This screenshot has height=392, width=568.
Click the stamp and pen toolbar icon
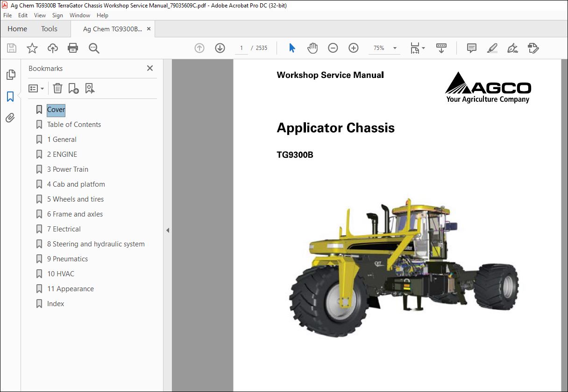click(x=533, y=48)
